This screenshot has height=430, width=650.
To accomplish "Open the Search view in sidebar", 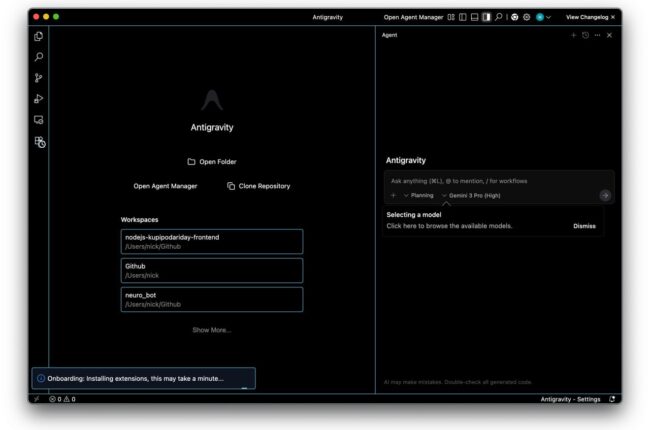I will pos(39,57).
